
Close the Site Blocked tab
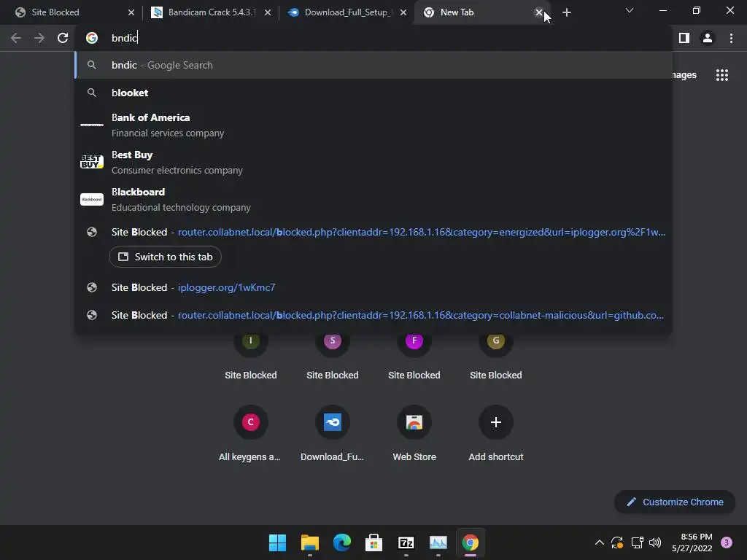point(131,12)
